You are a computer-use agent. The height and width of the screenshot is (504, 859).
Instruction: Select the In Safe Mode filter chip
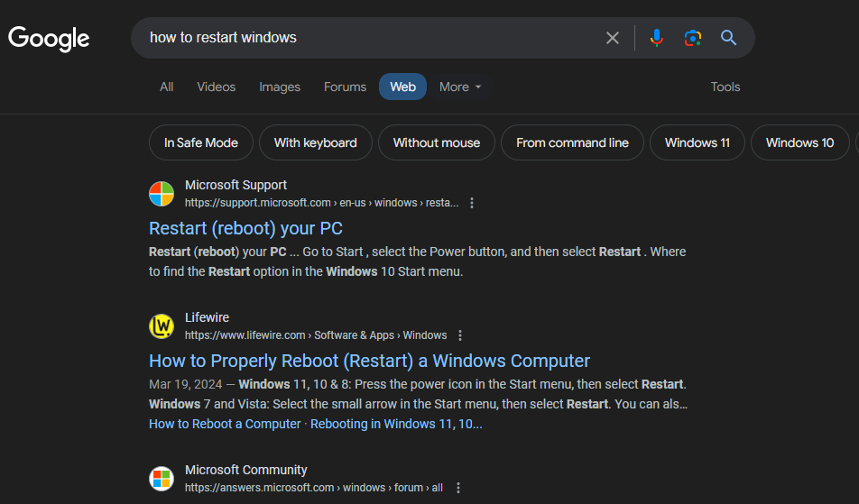[x=201, y=142]
